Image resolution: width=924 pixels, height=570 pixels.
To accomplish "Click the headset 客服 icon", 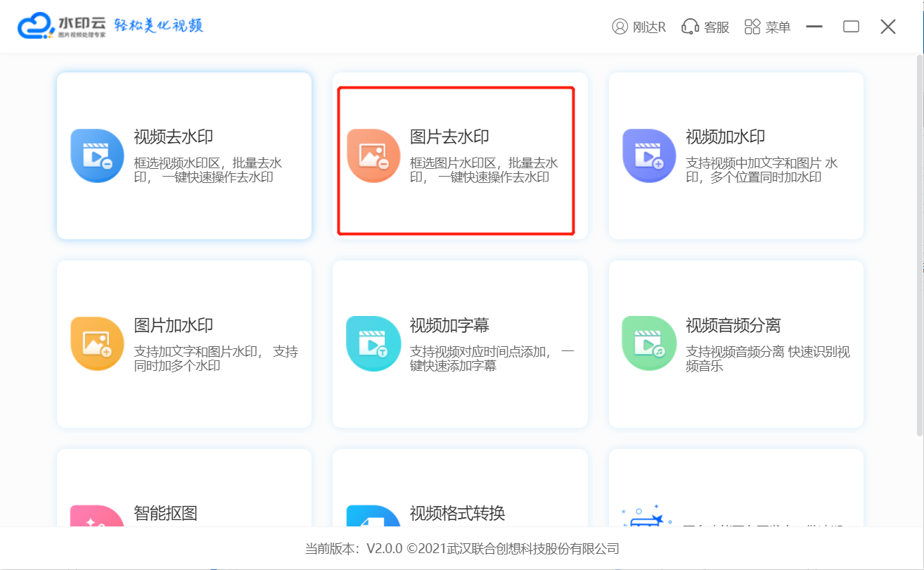I will pyautogui.click(x=690, y=27).
